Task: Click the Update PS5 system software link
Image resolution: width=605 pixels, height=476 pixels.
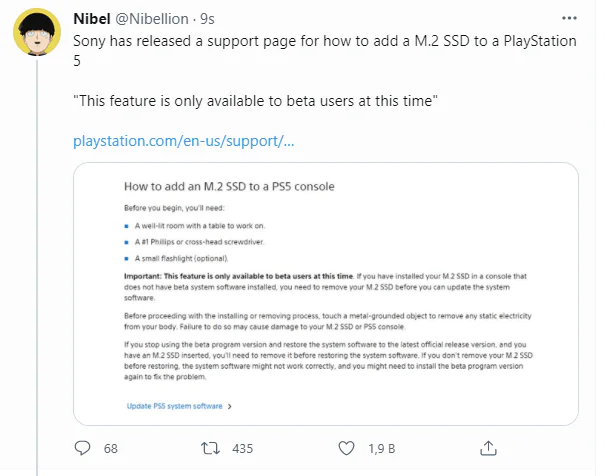Action: click(175, 406)
